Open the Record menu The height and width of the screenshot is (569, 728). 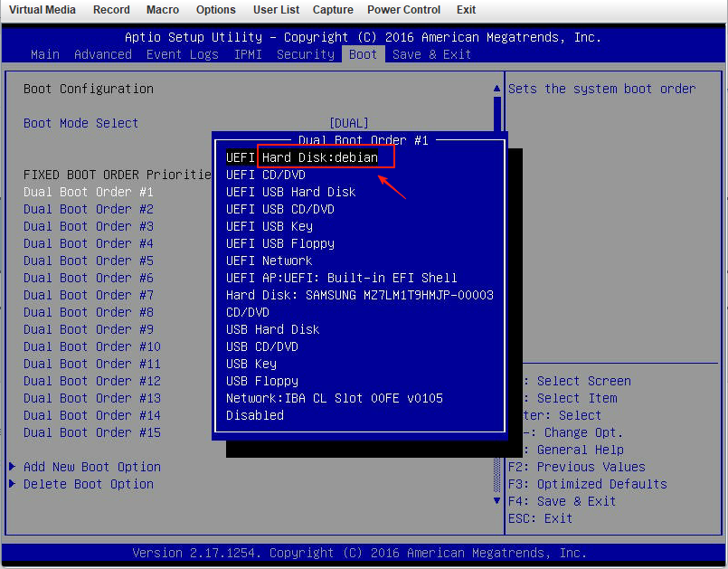[x=111, y=10]
